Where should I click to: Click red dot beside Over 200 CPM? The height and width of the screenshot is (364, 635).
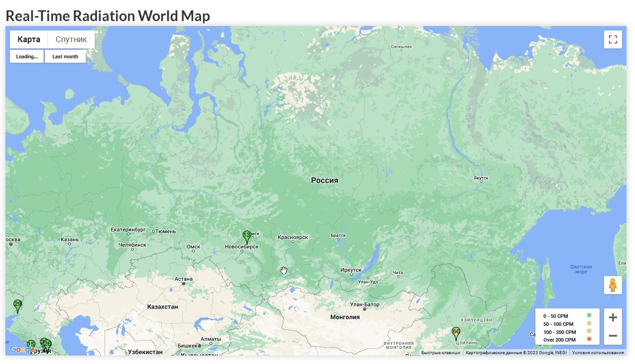tap(589, 339)
